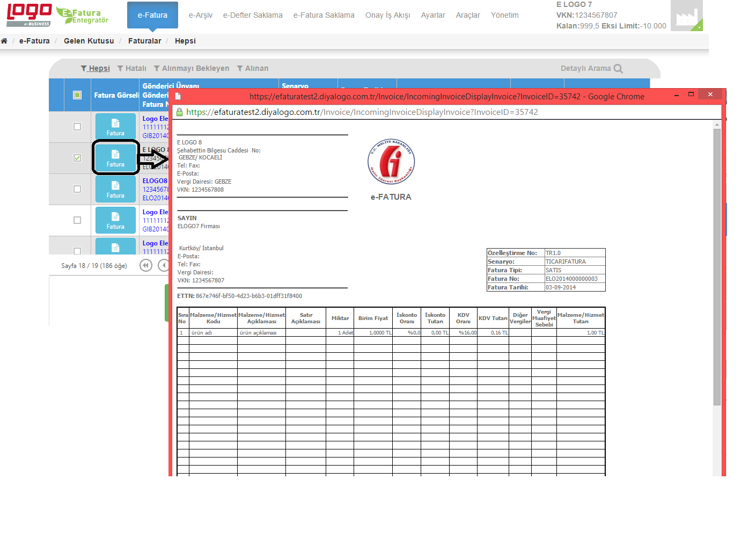756x559 pixels.
Task: Open Fatura view for E LOGO row
Action: click(x=115, y=158)
